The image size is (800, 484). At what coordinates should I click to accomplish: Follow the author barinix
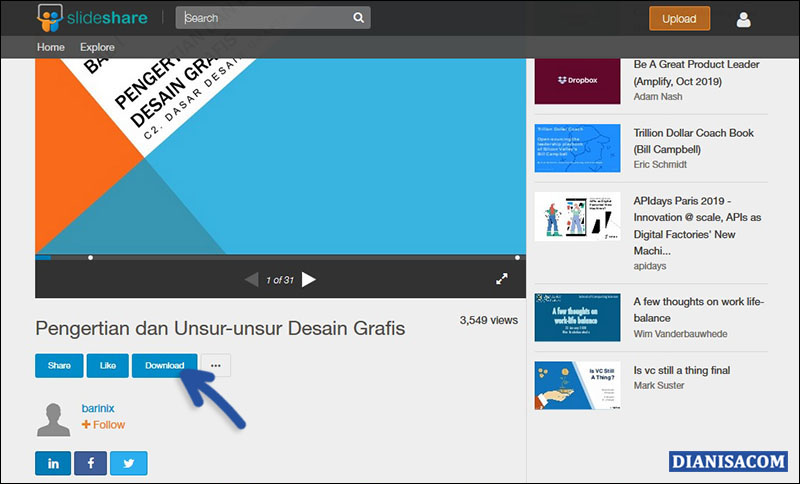point(103,425)
